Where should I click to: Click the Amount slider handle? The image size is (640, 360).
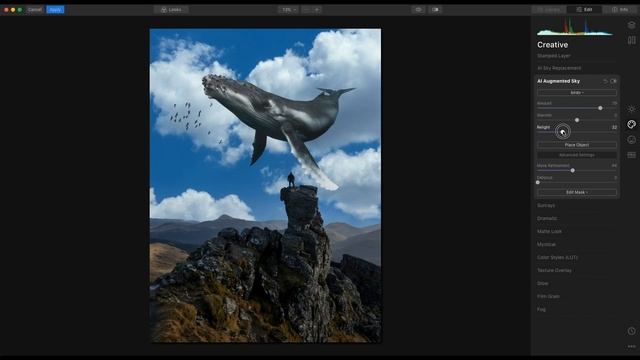[600, 108]
